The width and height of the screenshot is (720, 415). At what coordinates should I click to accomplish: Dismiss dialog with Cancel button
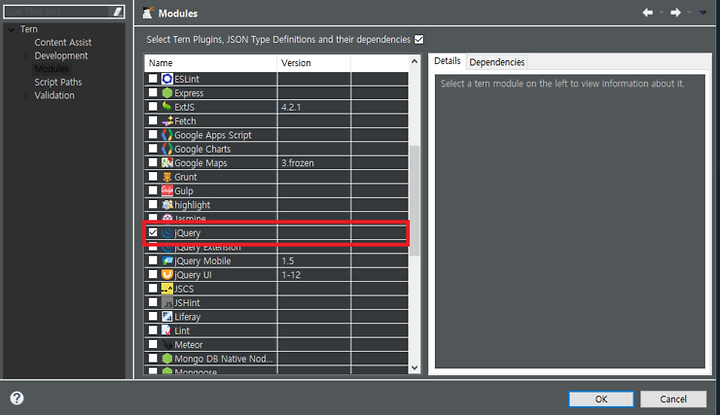coord(673,399)
